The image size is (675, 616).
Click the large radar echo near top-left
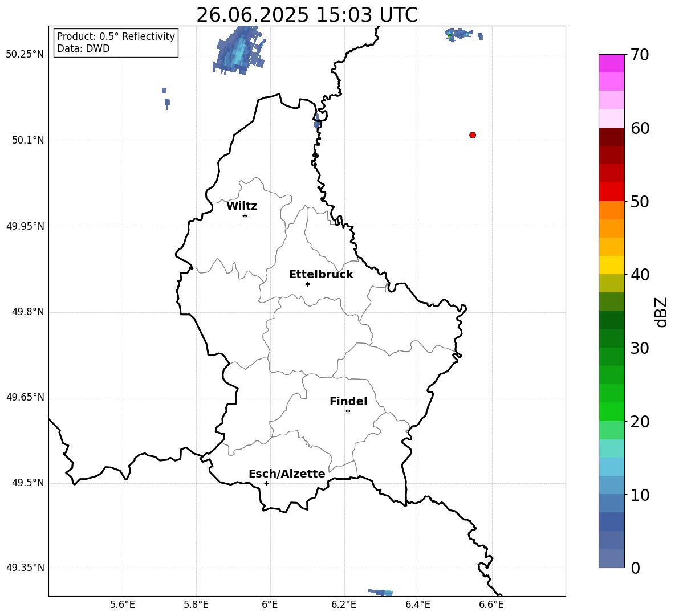pos(239,51)
